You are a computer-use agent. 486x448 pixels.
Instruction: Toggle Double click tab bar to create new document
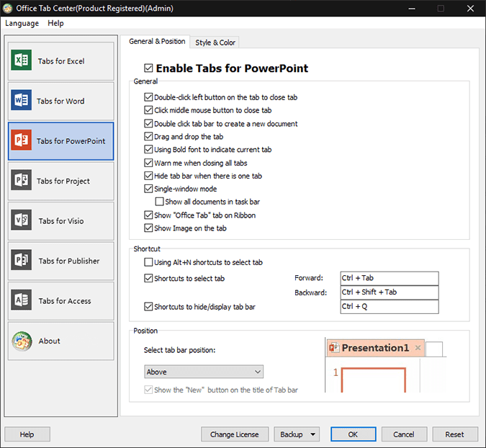[x=148, y=124]
